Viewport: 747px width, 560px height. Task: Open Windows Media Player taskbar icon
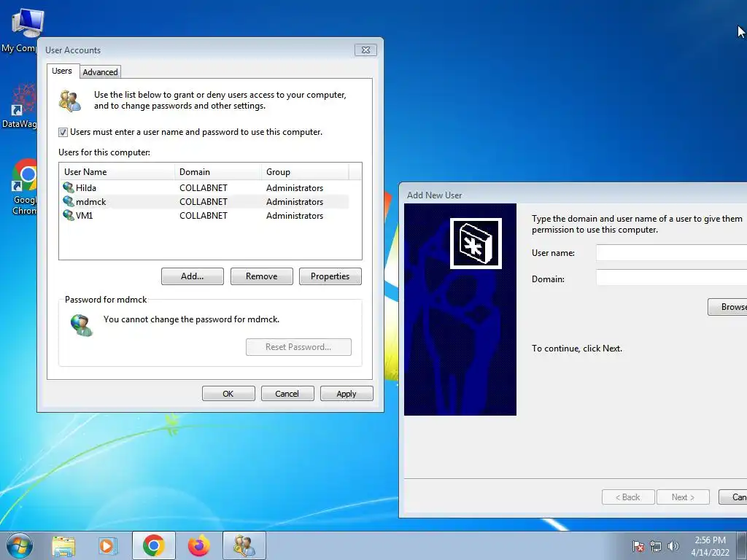[x=108, y=545]
